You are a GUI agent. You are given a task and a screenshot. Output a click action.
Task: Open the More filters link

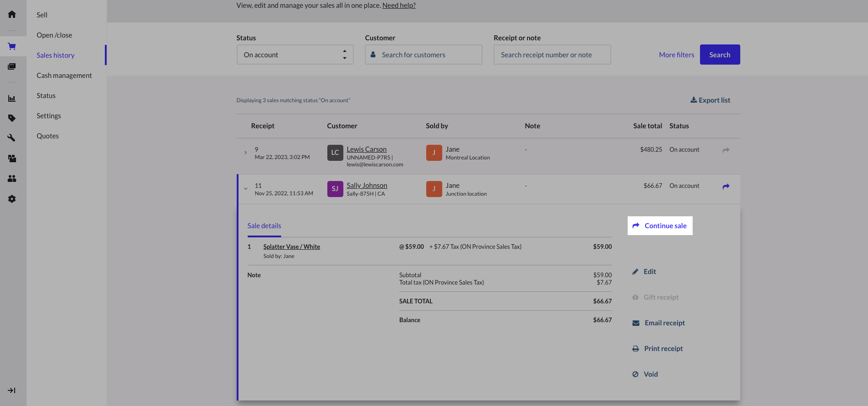tap(676, 55)
